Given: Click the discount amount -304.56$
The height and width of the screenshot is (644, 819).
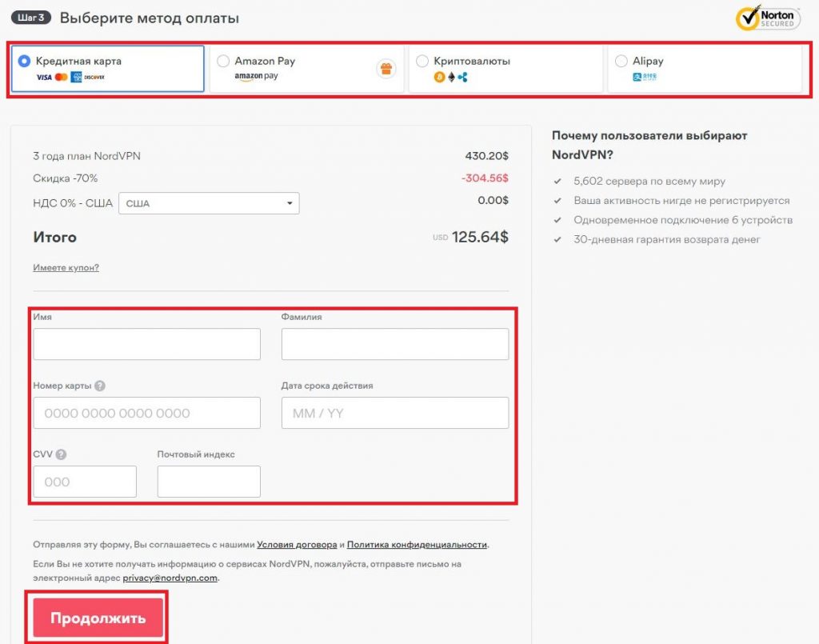Looking at the screenshot, I should click(x=485, y=178).
